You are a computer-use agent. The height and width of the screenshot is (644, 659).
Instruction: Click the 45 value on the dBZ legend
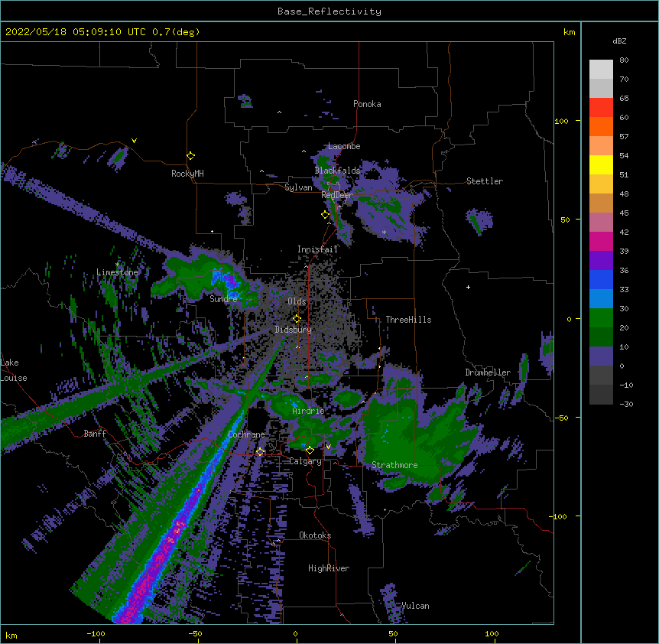point(624,213)
